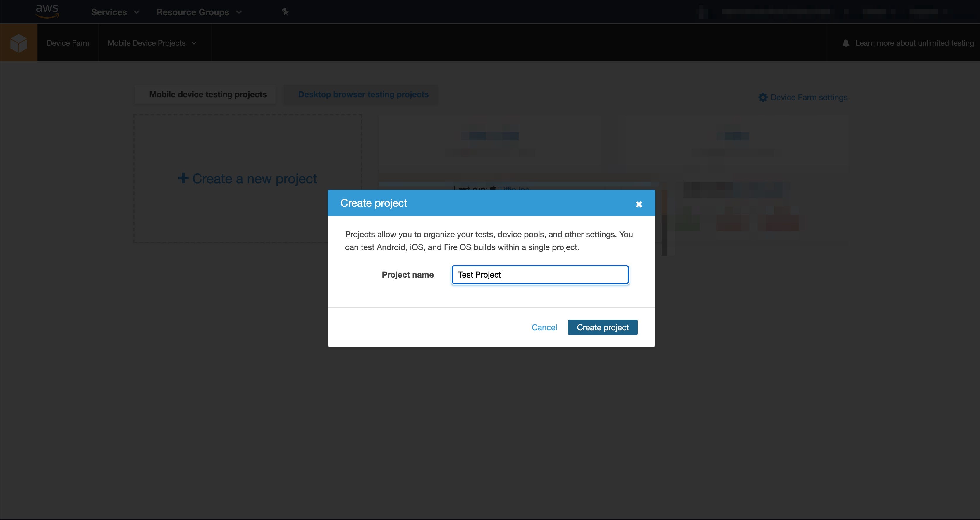This screenshot has width=980, height=520.
Task: Open the Mobile Device Projects dropdown
Action: (152, 43)
